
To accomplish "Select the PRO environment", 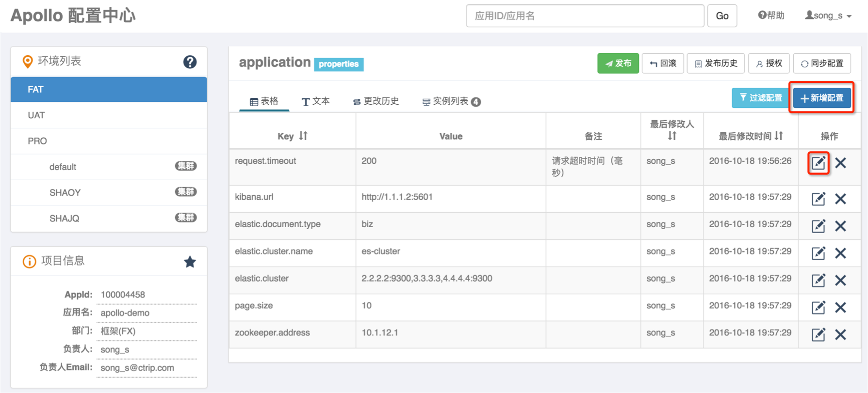I will pos(109,141).
